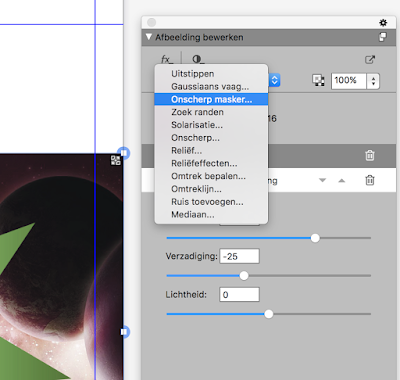Choose Omtreklijn... filter
400x380 pixels.
click(211, 189)
